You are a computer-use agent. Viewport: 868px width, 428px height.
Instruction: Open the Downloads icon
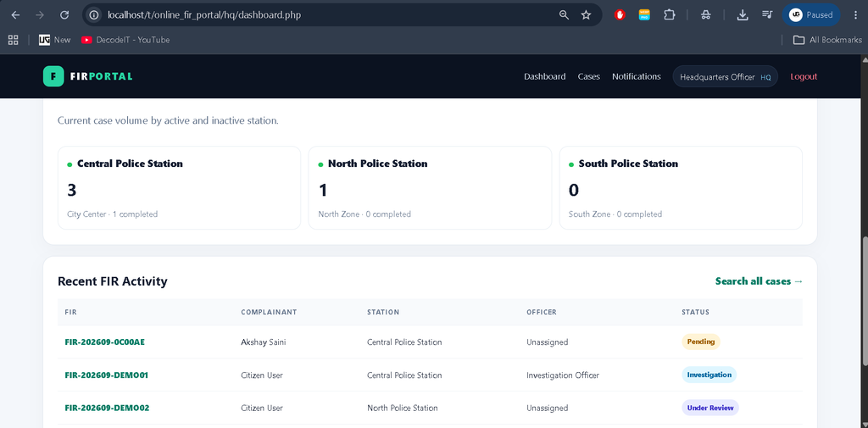(x=743, y=15)
